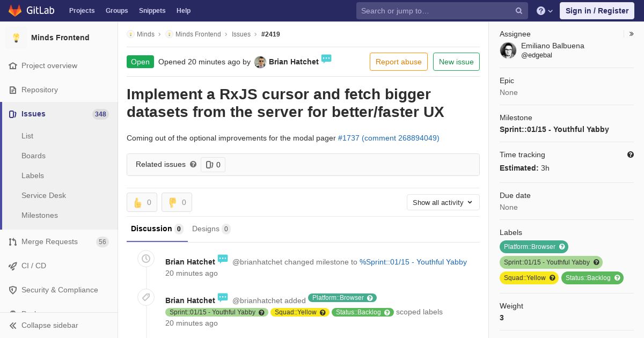Focus the Search or jump to field

(x=442, y=11)
